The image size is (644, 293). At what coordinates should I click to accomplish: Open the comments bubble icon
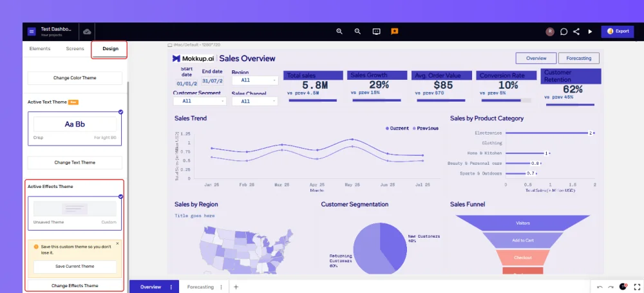tap(564, 32)
